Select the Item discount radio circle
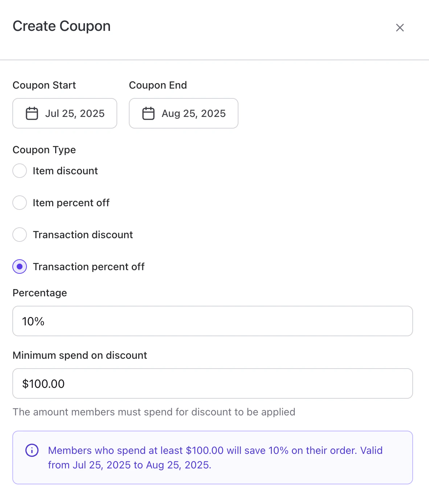429x504 pixels. [x=20, y=171]
